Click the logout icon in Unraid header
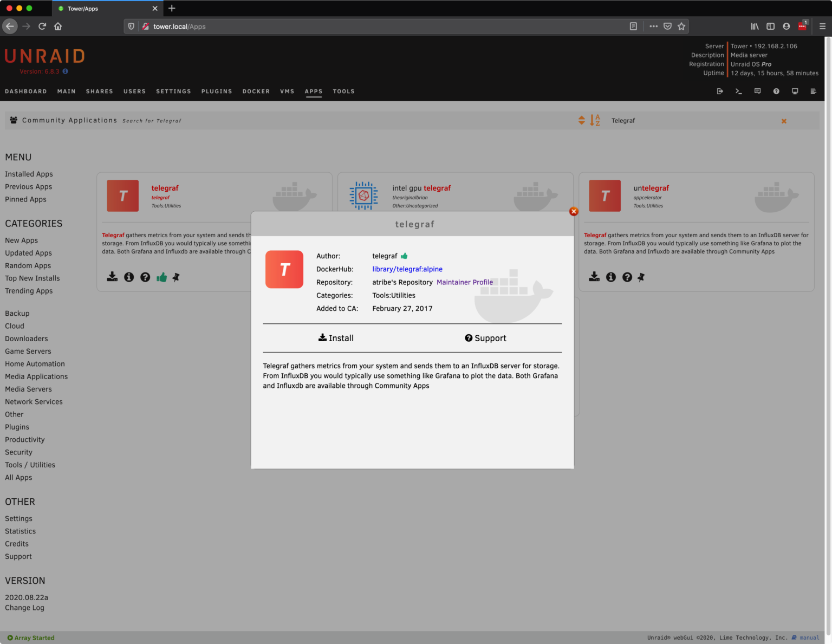 point(720,91)
